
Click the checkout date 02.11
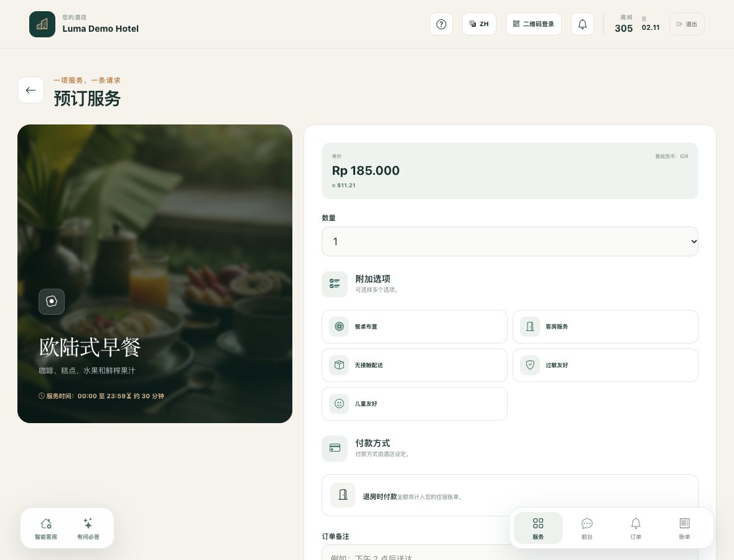click(x=651, y=27)
